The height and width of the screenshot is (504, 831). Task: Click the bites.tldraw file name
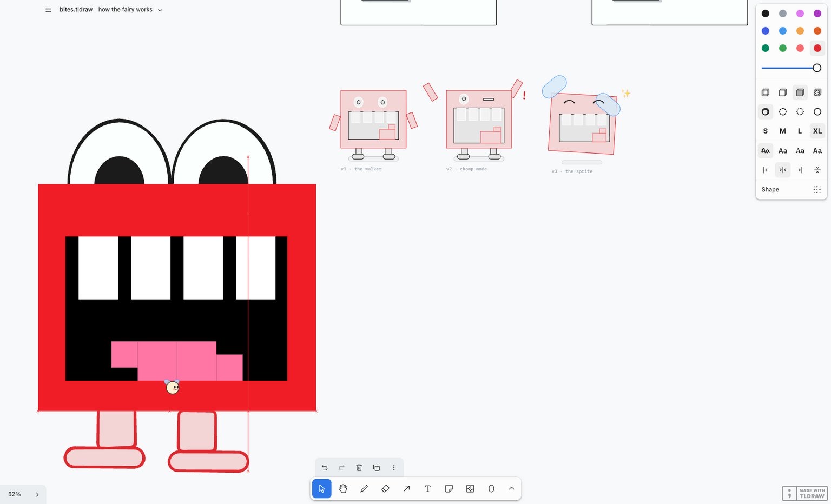point(76,10)
